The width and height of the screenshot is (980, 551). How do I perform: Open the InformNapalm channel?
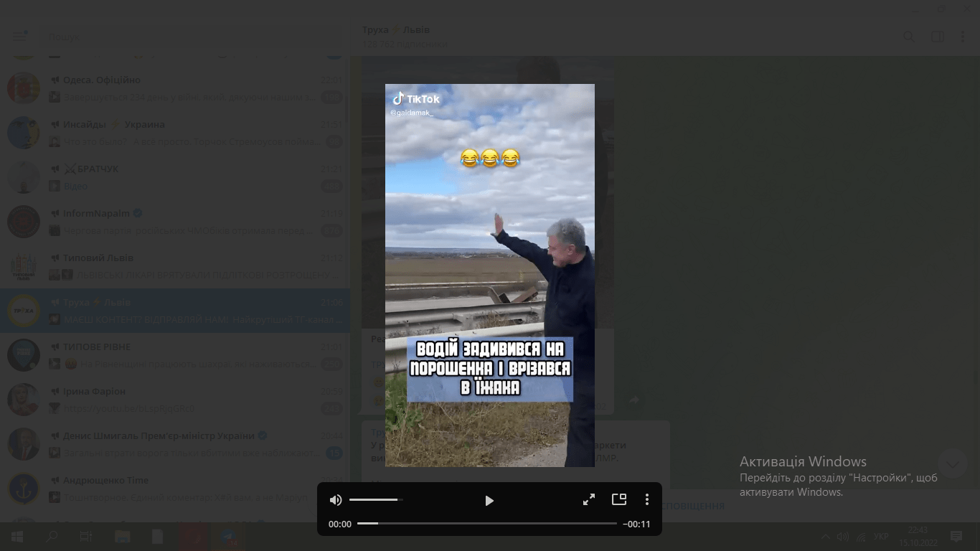coord(175,222)
